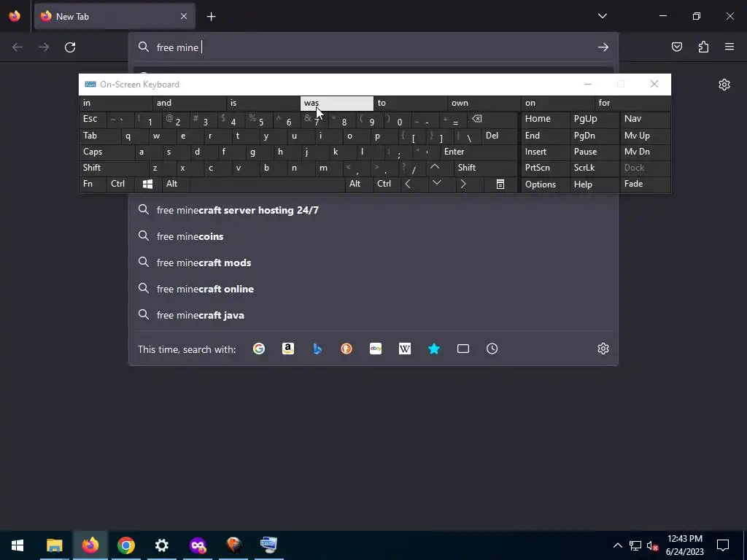Choose predicted word 'own'

pyautogui.click(x=484, y=103)
